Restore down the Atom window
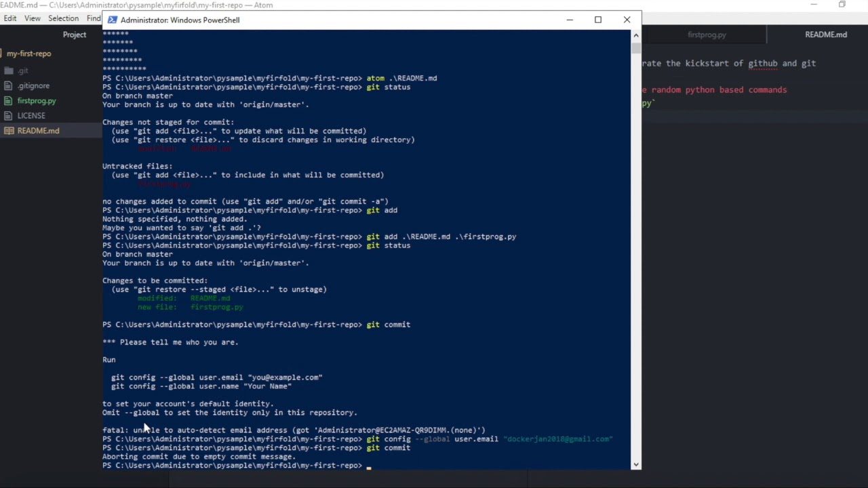 [x=842, y=5]
